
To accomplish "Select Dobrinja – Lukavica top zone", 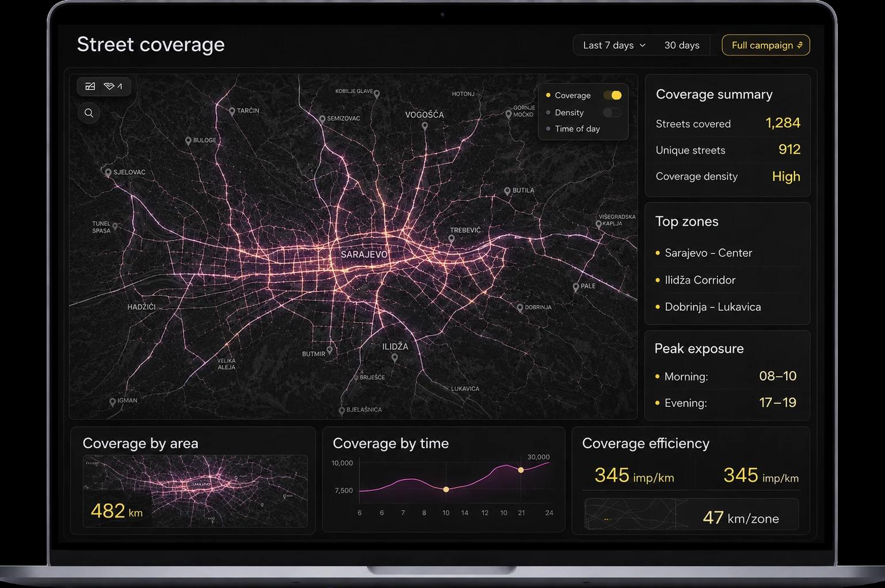I will [x=712, y=307].
